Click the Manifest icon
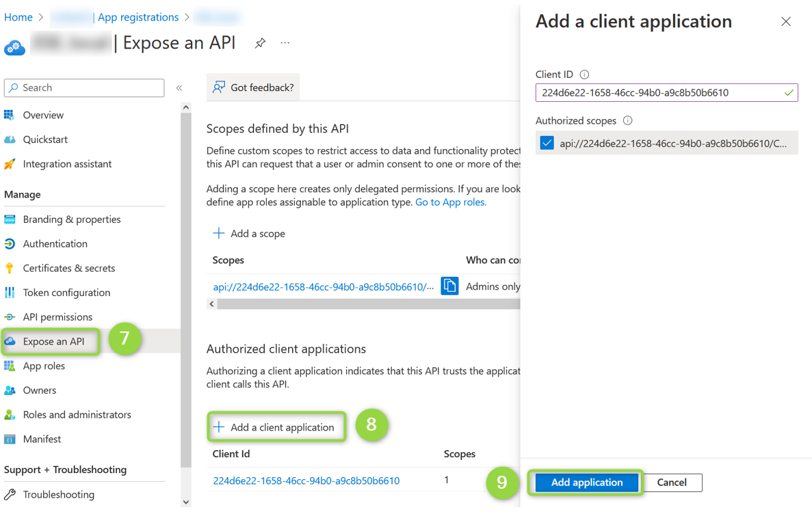The width and height of the screenshot is (812, 514). (x=10, y=439)
